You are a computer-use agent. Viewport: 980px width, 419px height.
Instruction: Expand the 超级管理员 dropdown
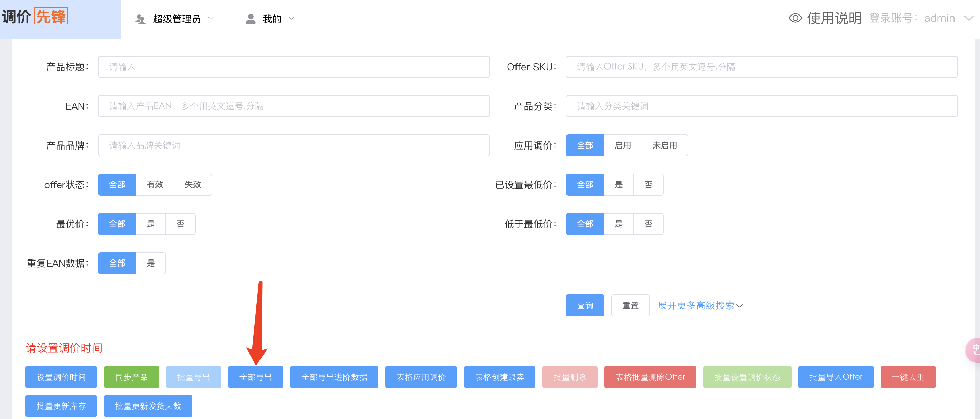click(x=212, y=18)
